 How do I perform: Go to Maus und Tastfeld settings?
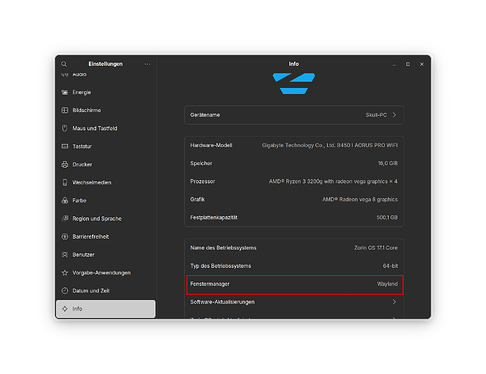point(106,128)
